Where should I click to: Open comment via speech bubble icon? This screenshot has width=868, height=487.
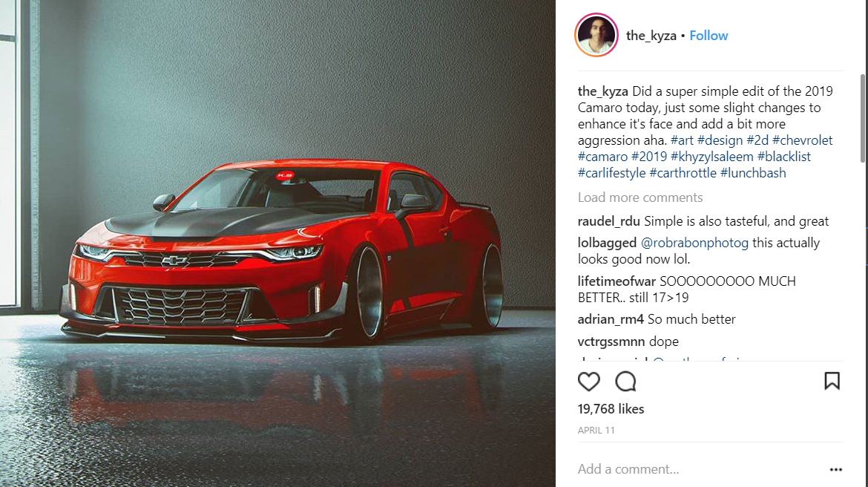625,381
